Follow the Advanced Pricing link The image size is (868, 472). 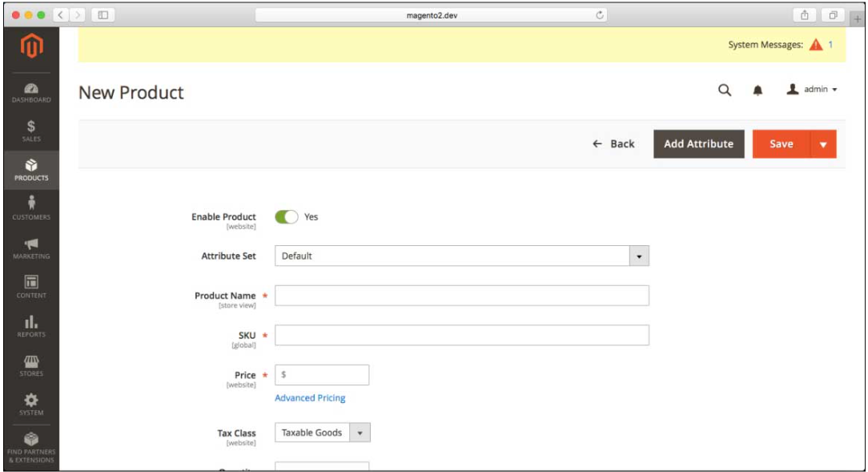tap(310, 398)
